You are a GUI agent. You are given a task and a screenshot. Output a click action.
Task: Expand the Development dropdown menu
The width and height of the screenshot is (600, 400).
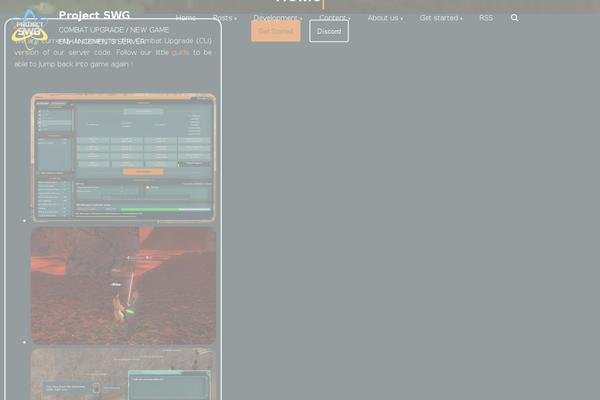click(278, 18)
